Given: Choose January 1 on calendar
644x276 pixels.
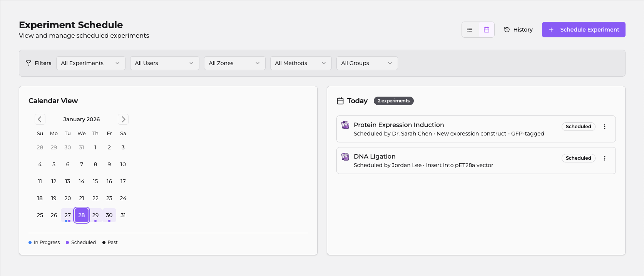Looking at the screenshot, I should [x=95, y=147].
